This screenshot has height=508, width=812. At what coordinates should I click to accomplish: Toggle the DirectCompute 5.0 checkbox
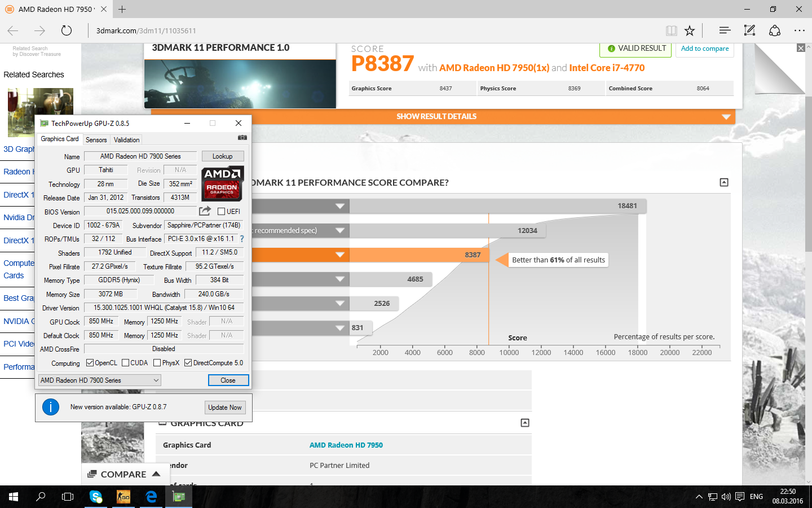coord(188,363)
